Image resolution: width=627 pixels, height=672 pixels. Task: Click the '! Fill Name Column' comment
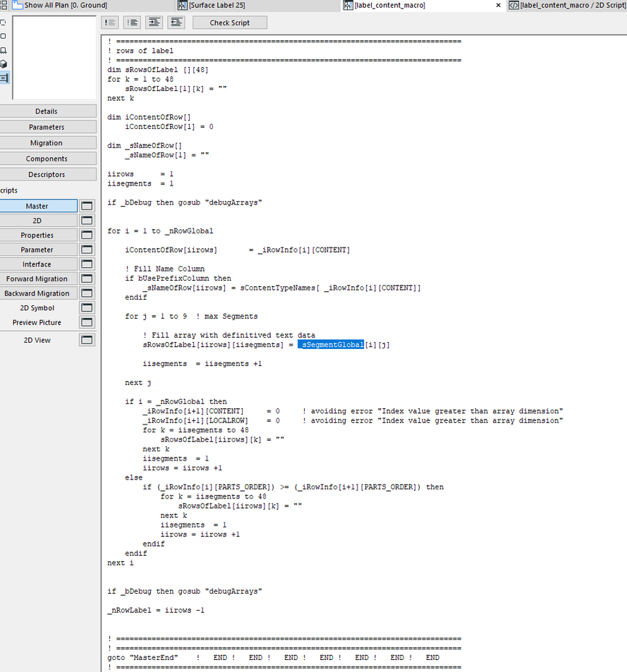(165, 269)
